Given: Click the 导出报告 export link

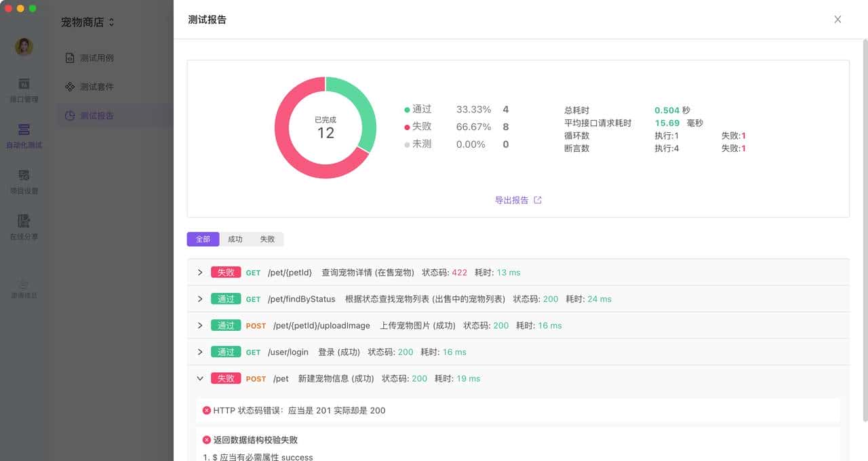Looking at the screenshot, I should (514, 199).
